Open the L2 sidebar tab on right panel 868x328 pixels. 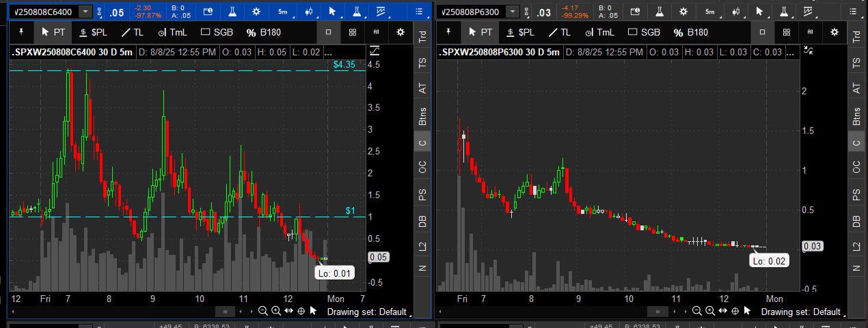pyautogui.click(x=856, y=245)
